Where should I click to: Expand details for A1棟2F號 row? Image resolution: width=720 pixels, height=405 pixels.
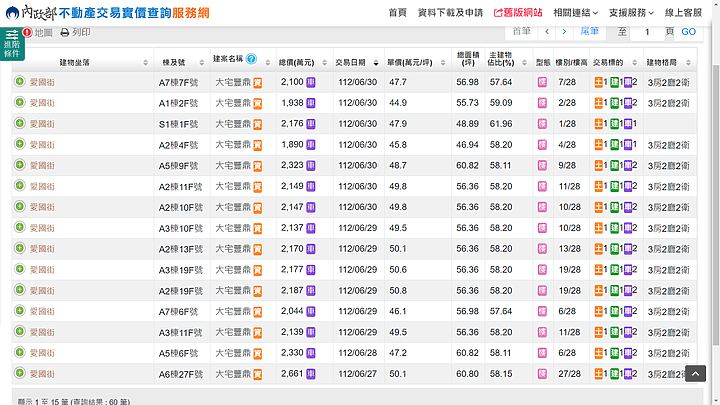point(19,102)
